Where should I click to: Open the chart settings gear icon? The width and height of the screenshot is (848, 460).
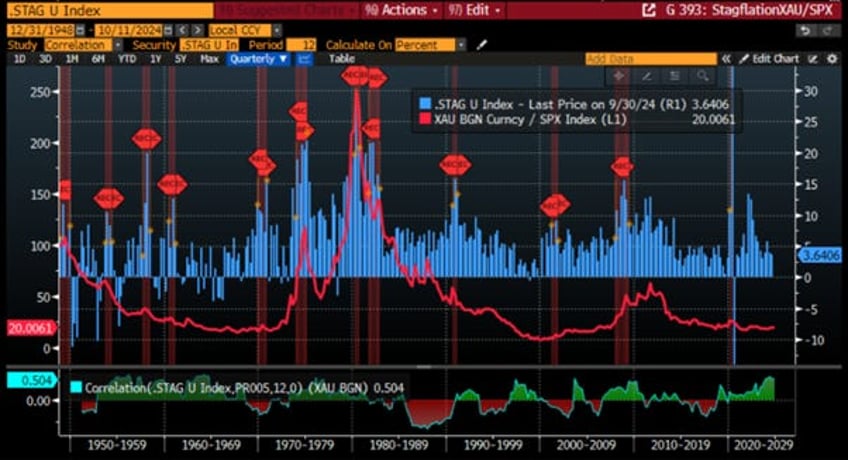click(x=832, y=59)
